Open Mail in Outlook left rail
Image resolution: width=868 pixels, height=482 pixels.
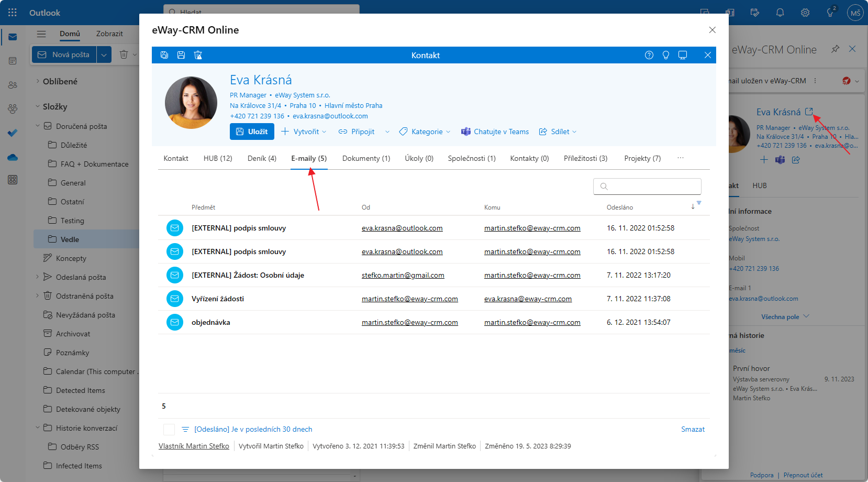pos(13,37)
